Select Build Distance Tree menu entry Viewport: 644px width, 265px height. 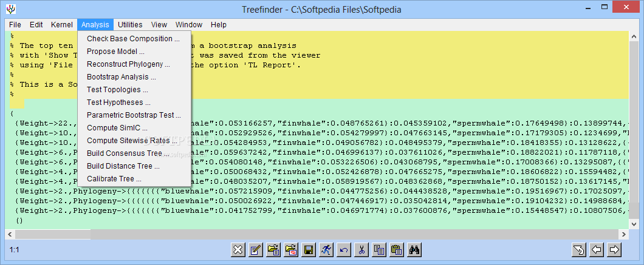134,166
